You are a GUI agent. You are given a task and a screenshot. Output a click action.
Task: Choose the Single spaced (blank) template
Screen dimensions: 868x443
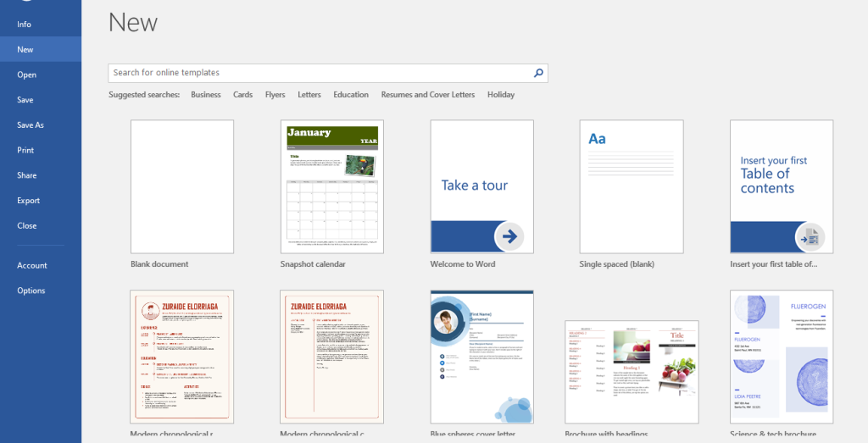click(x=631, y=186)
